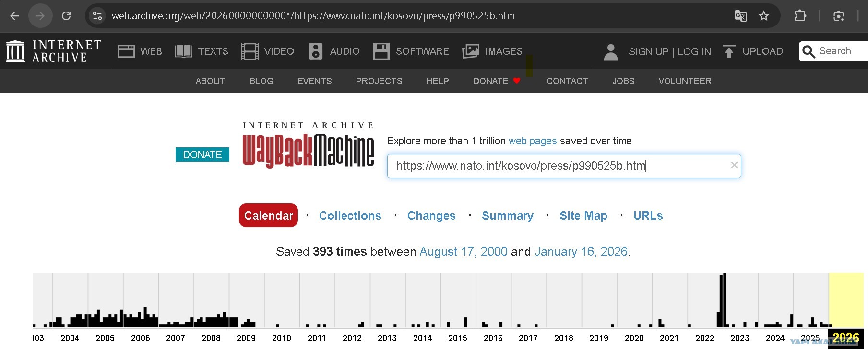
Task: Clear the Wayback URL field with X
Action: tap(734, 165)
